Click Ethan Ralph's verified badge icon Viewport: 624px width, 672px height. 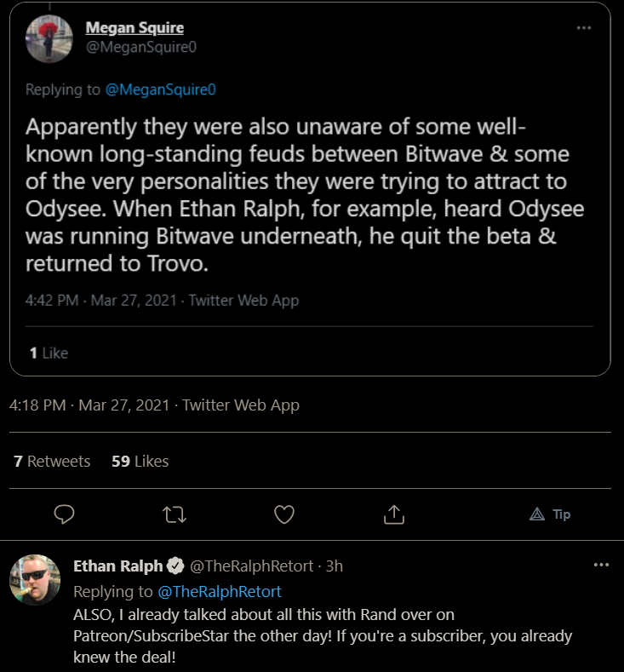click(175, 566)
